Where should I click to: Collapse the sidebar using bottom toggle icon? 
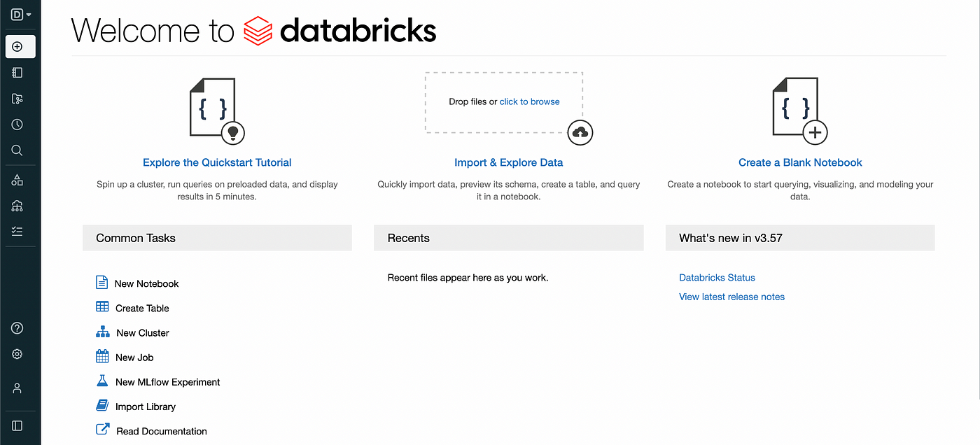17,425
